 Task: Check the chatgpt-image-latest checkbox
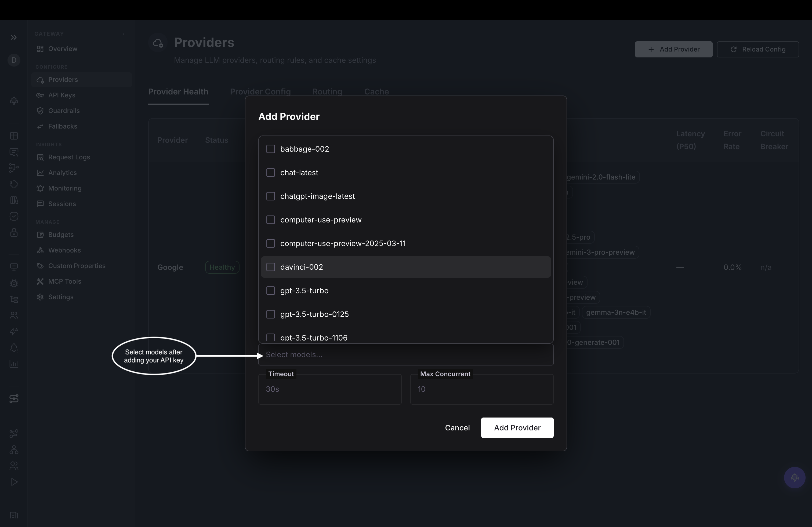point(271,196)
